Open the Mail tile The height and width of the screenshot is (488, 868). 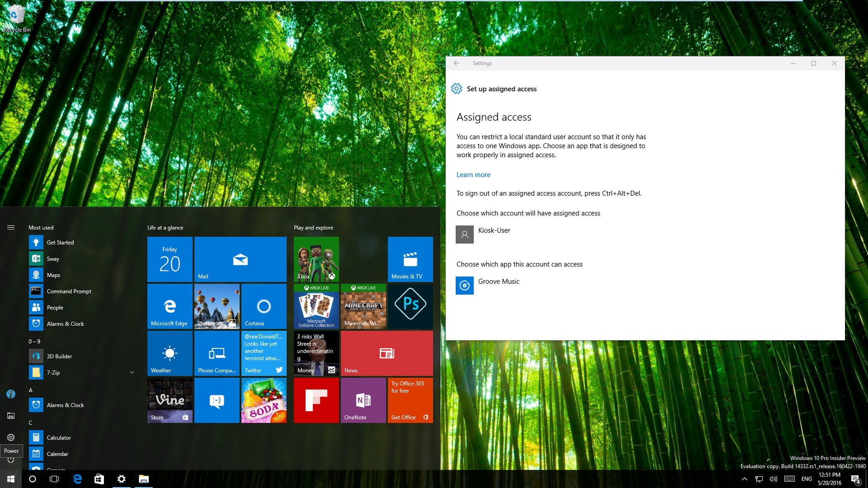(240, 259)
